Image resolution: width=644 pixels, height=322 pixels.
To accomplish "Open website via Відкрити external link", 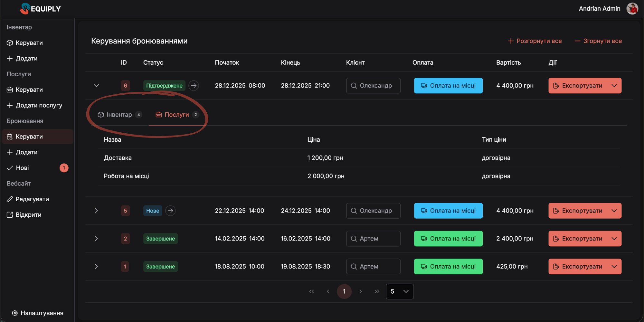I will tap(28, 215).
